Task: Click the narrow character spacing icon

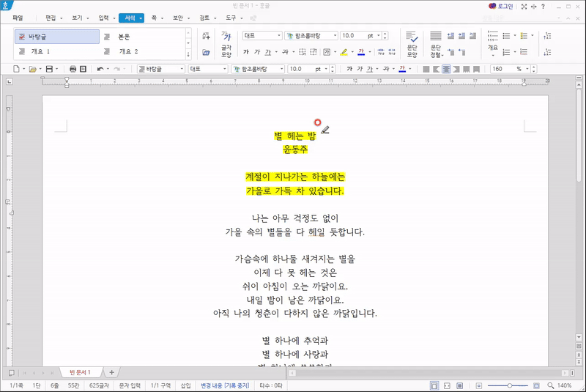Action: point(381,52)
